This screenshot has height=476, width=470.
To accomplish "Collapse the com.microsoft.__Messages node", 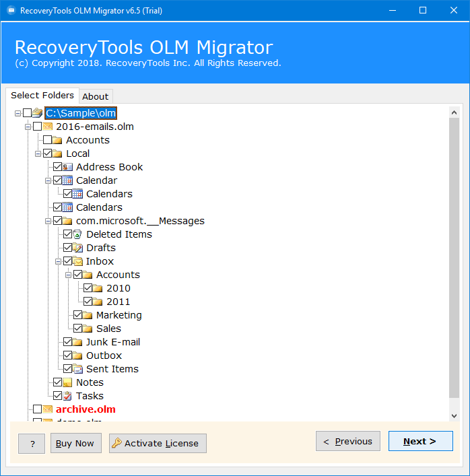I will point(48,222).
